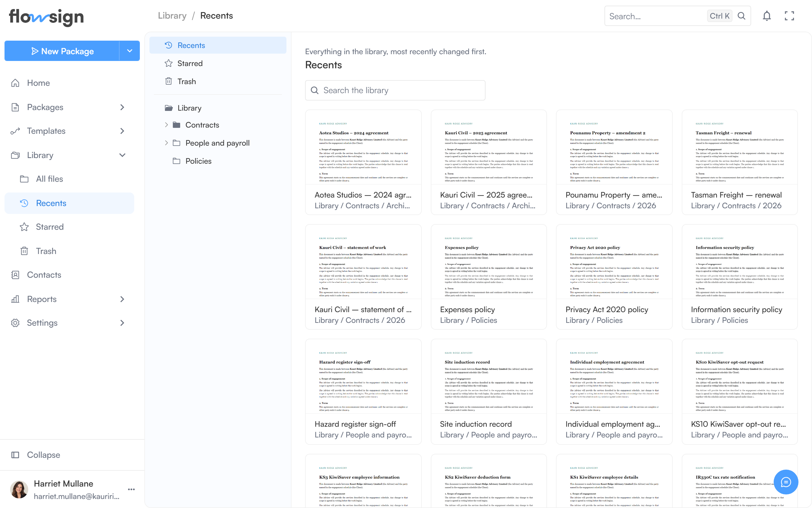This screenshot has width=812, height=508.
Task: Click the trash icon in library panel
Action: pyautogui.click(x=168, y=81)
